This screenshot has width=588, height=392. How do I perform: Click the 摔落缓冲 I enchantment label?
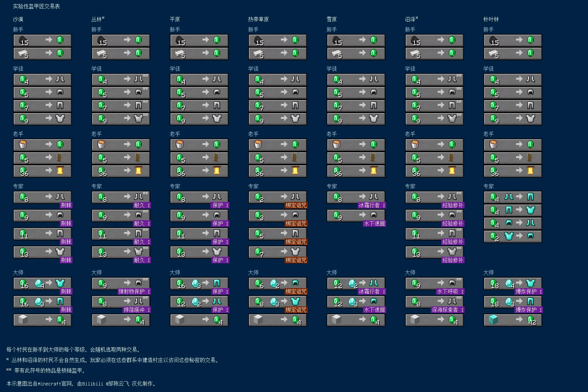137,310
